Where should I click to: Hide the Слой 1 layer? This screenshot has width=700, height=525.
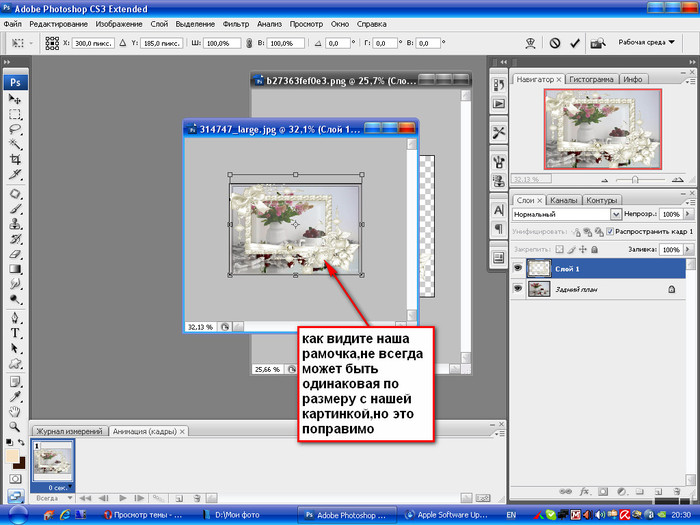pyautogui.click(x=517, y=268)
